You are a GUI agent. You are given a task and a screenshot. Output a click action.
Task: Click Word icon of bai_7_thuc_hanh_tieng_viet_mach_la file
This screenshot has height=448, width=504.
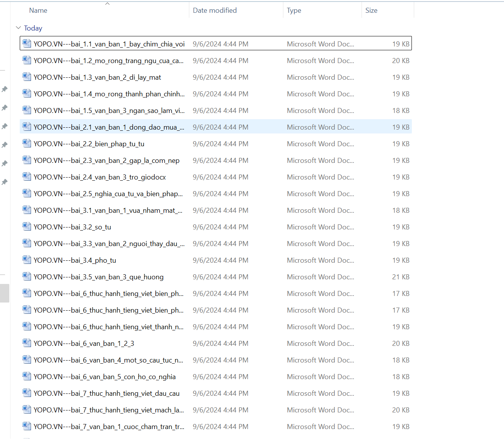point(27,409)
